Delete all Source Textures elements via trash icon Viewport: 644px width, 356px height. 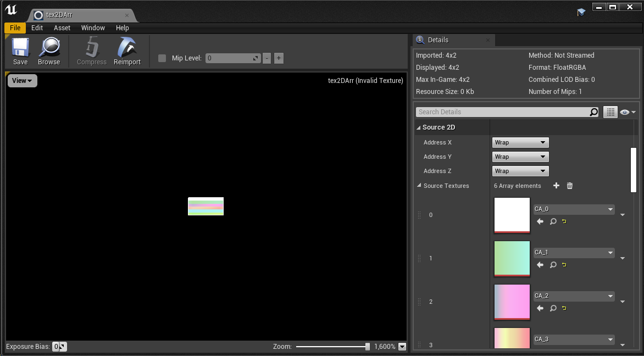point(570,186)
